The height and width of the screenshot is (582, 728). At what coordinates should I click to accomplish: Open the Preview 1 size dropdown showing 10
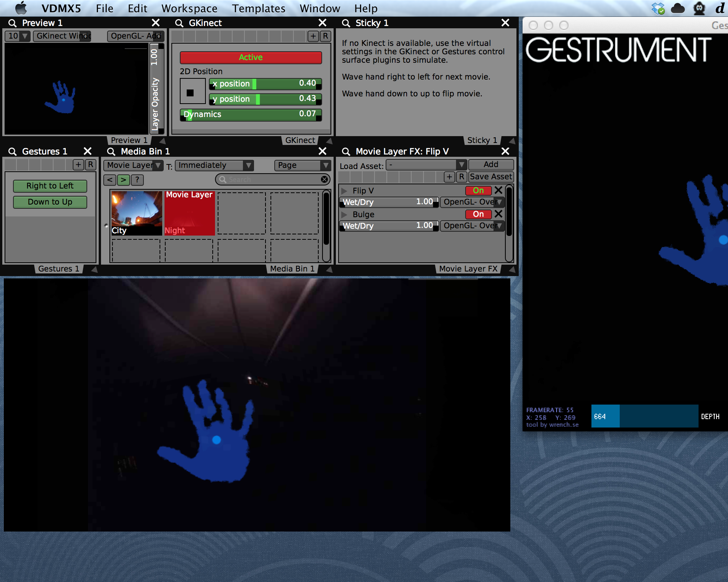click(x=18, y=36)
